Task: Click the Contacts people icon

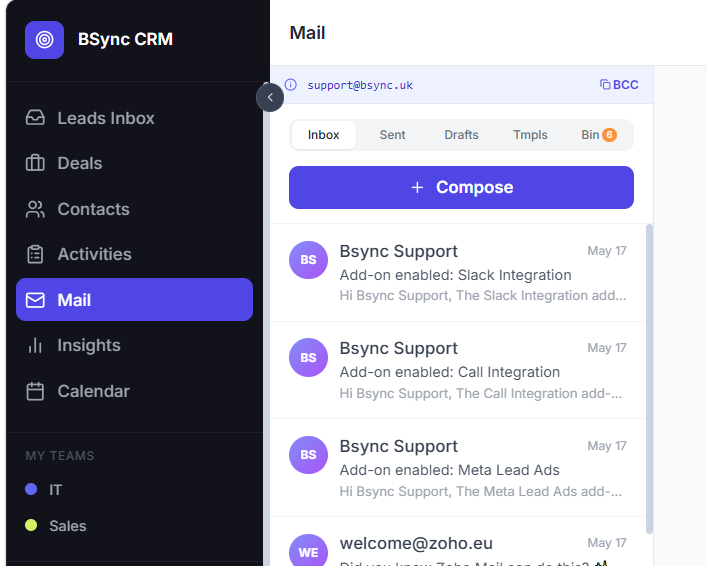Action: click(x=35, y=209)
